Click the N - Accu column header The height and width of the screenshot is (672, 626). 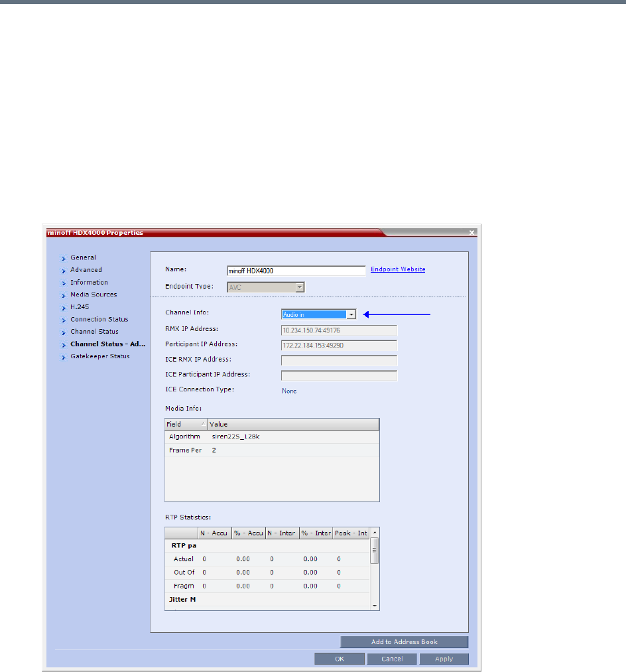215,533
